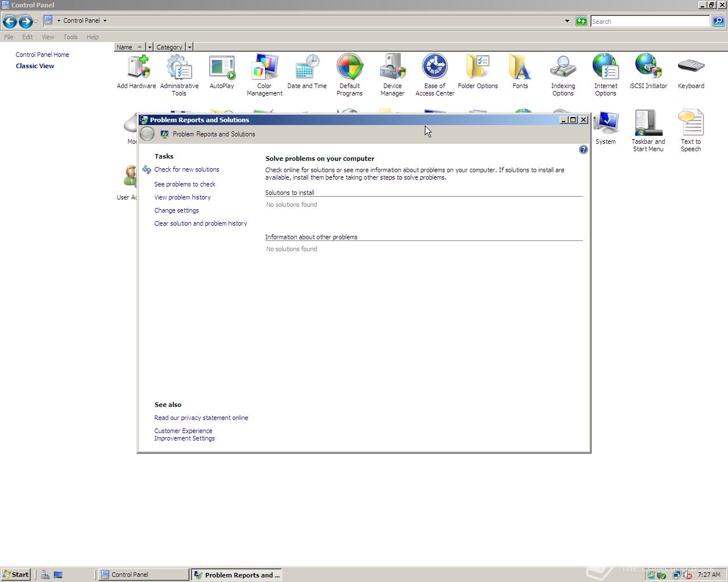Click Check for new solutions
Screen dimensions: 728x582
pos(187,169)
